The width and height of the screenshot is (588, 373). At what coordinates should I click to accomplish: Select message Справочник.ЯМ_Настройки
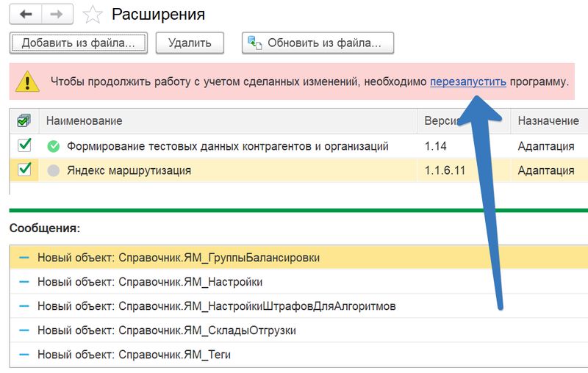tap(298, 282)
